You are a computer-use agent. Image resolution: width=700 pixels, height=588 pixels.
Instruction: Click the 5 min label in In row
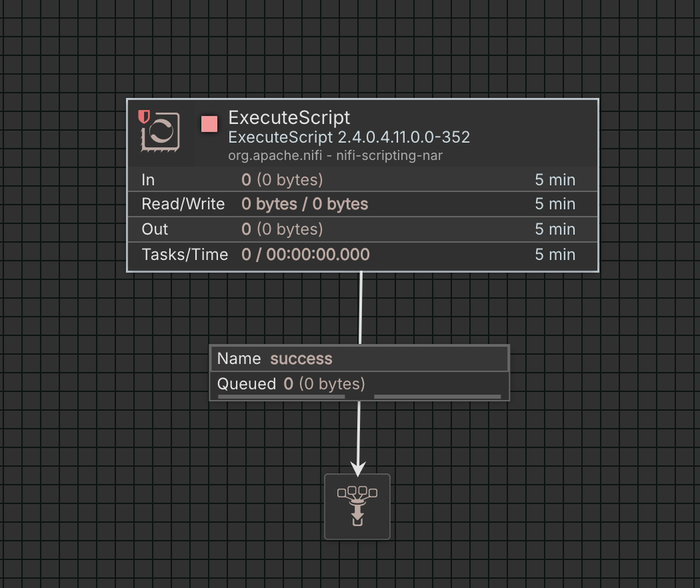coord(555,180)
